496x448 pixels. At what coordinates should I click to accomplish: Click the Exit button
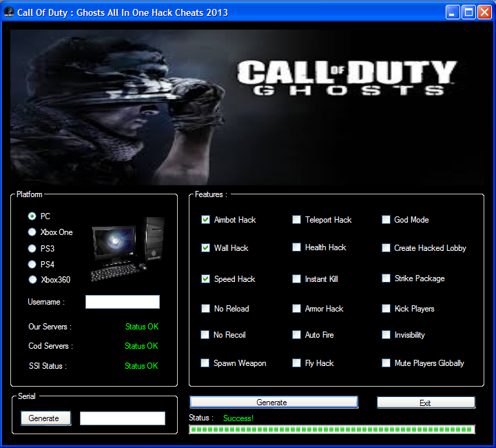coord(426,403)
